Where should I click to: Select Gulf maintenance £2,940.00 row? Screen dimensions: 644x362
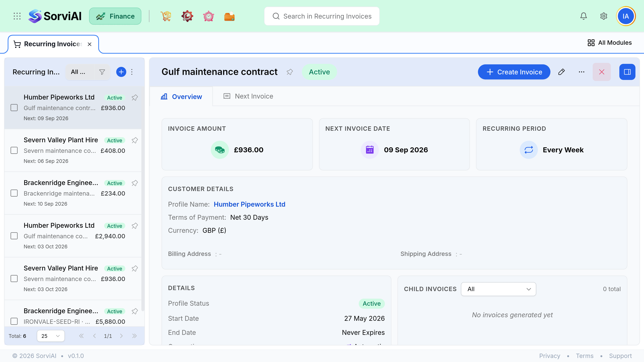(73, 236)
